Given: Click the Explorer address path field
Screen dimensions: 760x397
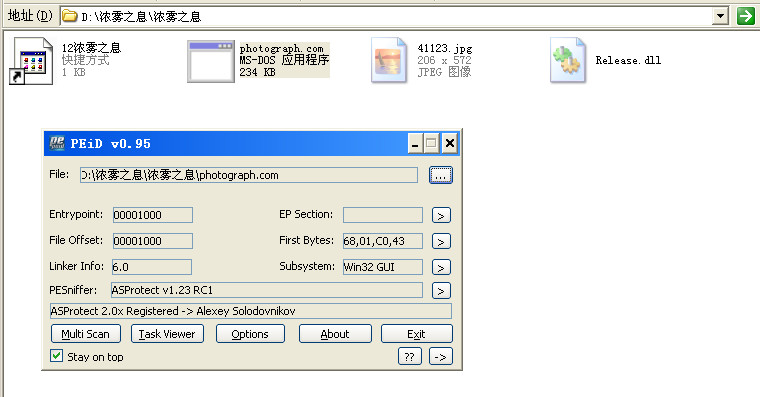Looking at the screenshot, I should click(x=386, y=16).
